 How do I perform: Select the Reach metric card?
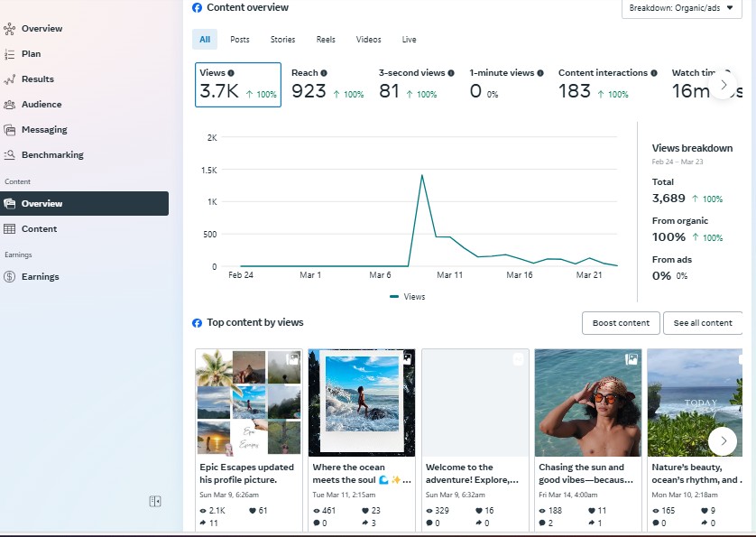(327, 85)
